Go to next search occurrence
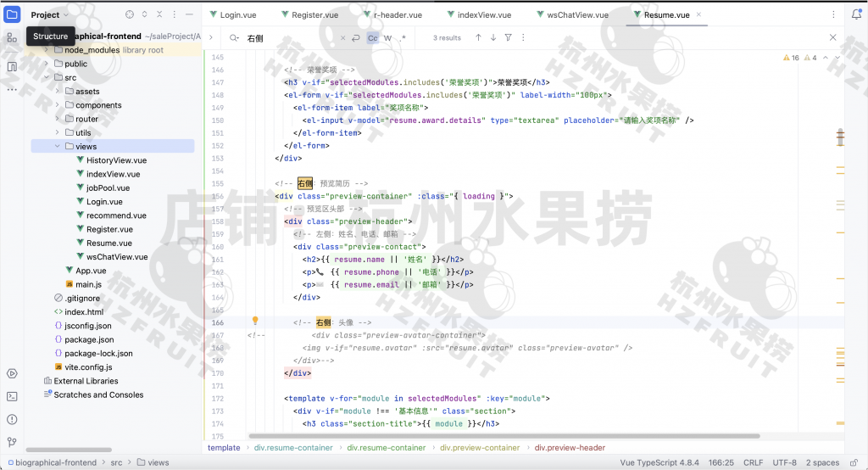868x470 pixels. 493,37
